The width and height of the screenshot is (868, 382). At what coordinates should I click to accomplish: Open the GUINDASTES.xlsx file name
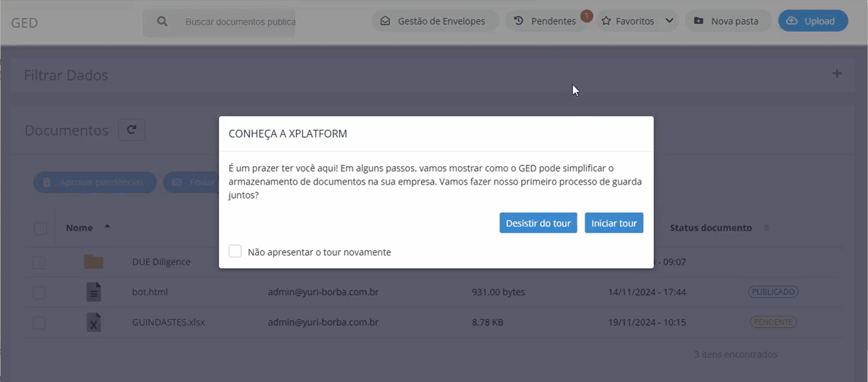click(169, 322)
